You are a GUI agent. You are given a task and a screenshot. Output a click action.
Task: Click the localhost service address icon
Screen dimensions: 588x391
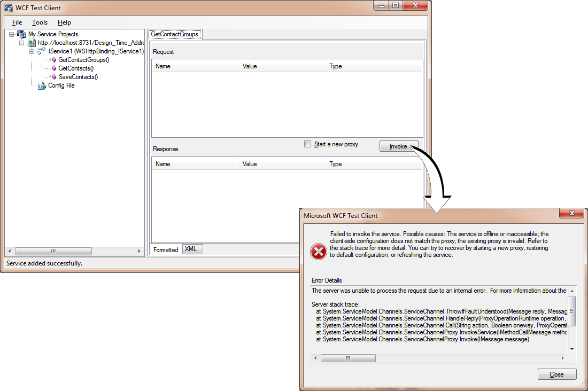point(32,43)
